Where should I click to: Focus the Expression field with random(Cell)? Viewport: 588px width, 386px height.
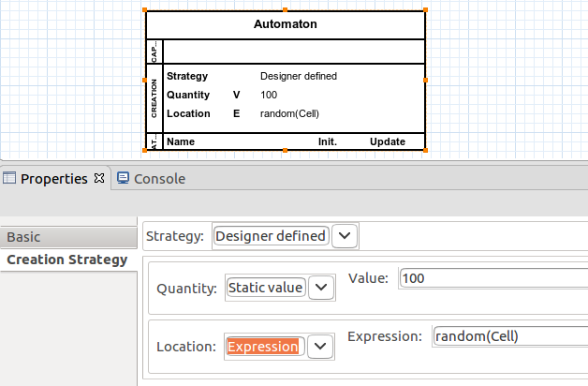point(508,336)
